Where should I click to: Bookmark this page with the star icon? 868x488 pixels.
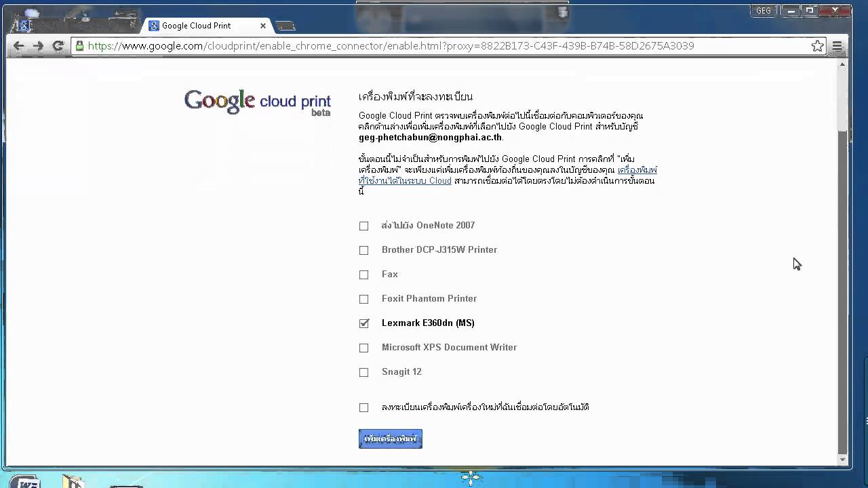817,46
